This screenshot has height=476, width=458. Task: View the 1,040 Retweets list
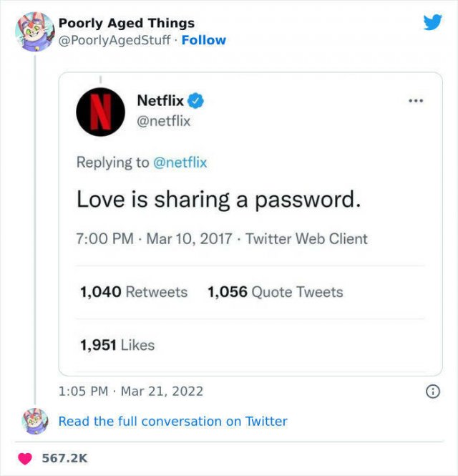(x=134, y=292)
